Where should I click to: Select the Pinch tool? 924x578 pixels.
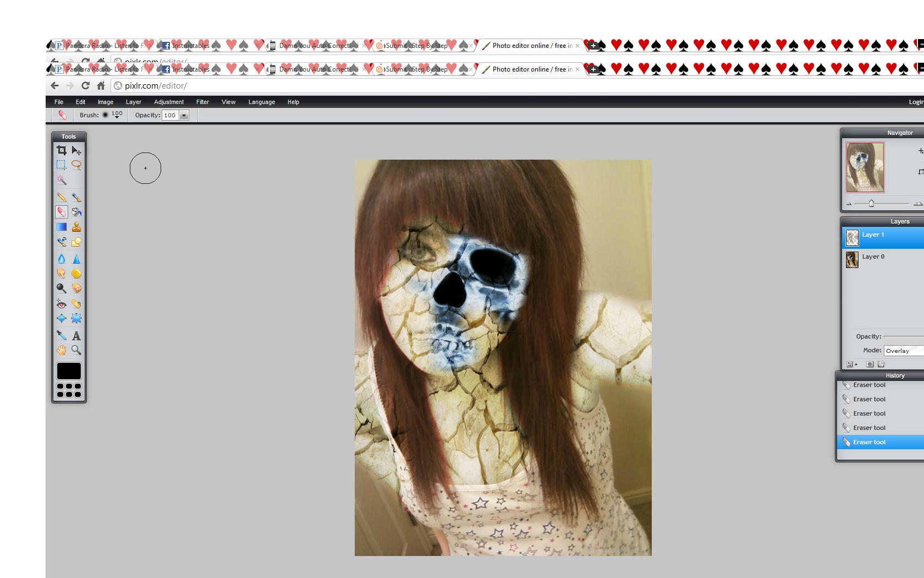(x=76, y=318)
